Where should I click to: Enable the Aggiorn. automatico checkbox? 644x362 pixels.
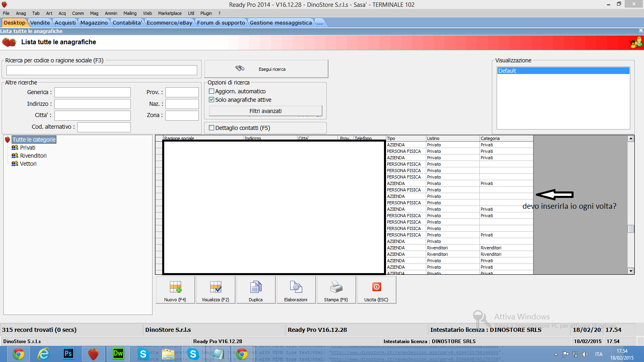211,91
